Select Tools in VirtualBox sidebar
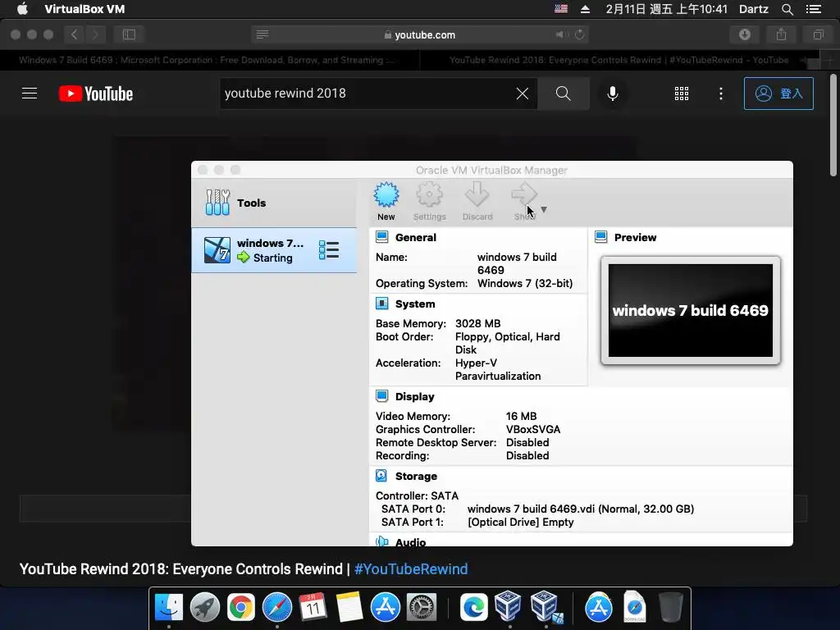This screenshot has height=630, width=840. coord(274,203)
